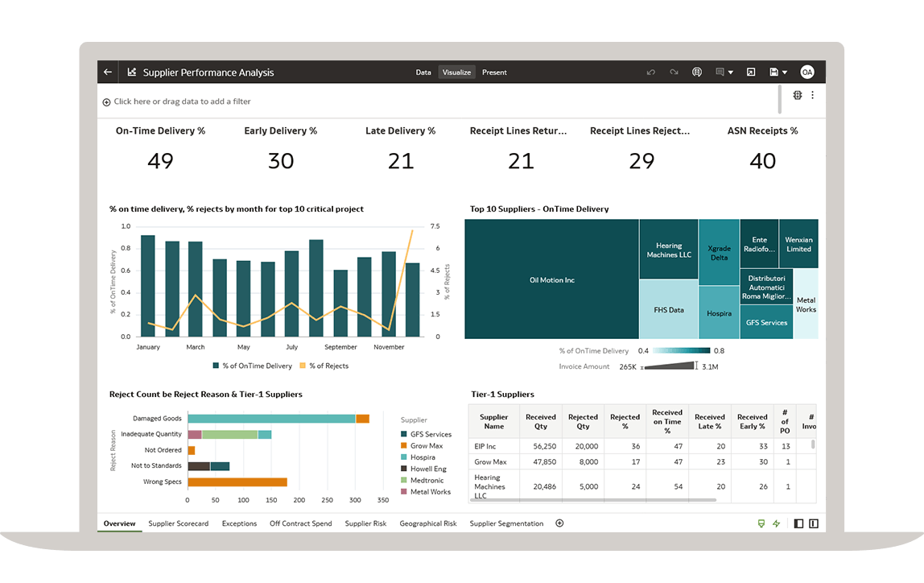924x583 pixels.
Task: Expand the comments dropdown arrow
Action: (x=730, y=72)
